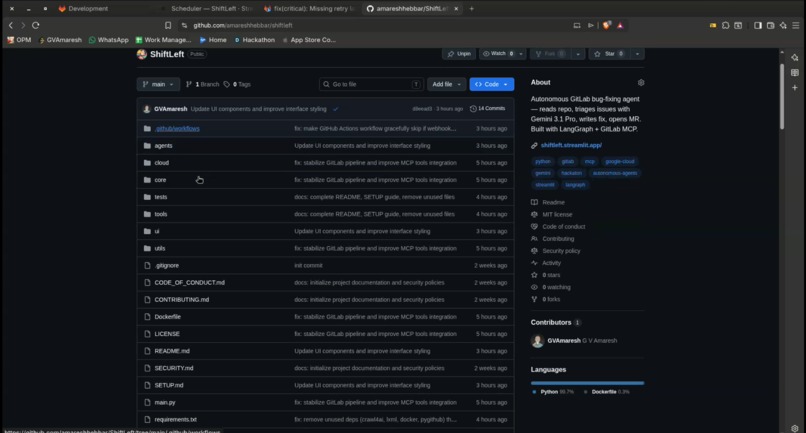Open latest commit message link
Screen dimensions: 806x433
(x=259, y=109)
